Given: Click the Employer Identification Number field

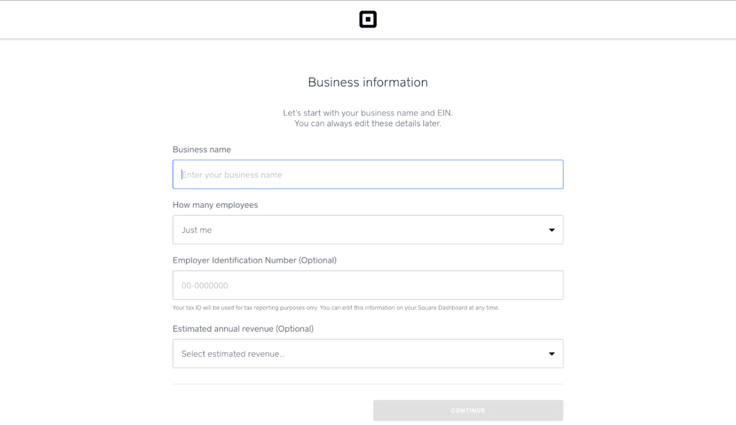Looking at the screenshot, I should pyautogui.click(x=368, y=285).
